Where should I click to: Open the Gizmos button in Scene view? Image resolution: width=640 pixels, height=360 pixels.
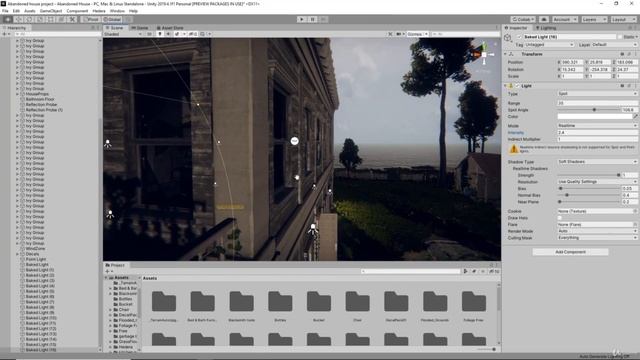click(x=417, y=34)
